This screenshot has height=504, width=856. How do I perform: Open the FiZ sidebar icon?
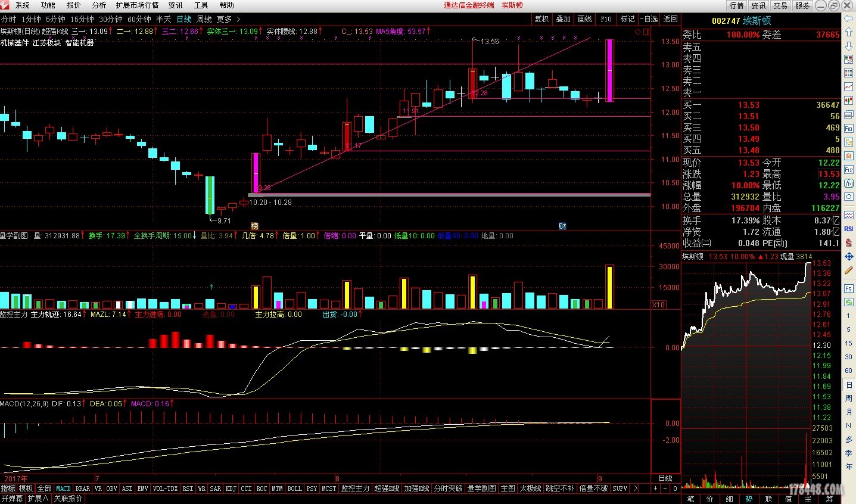click(x=849, y=170)
